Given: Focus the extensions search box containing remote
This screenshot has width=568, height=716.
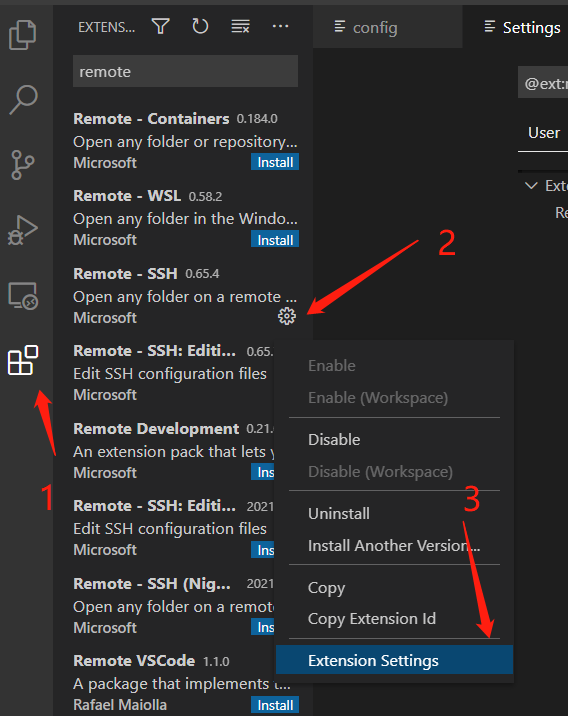Looking at the screenshot, I should point(185,72).
